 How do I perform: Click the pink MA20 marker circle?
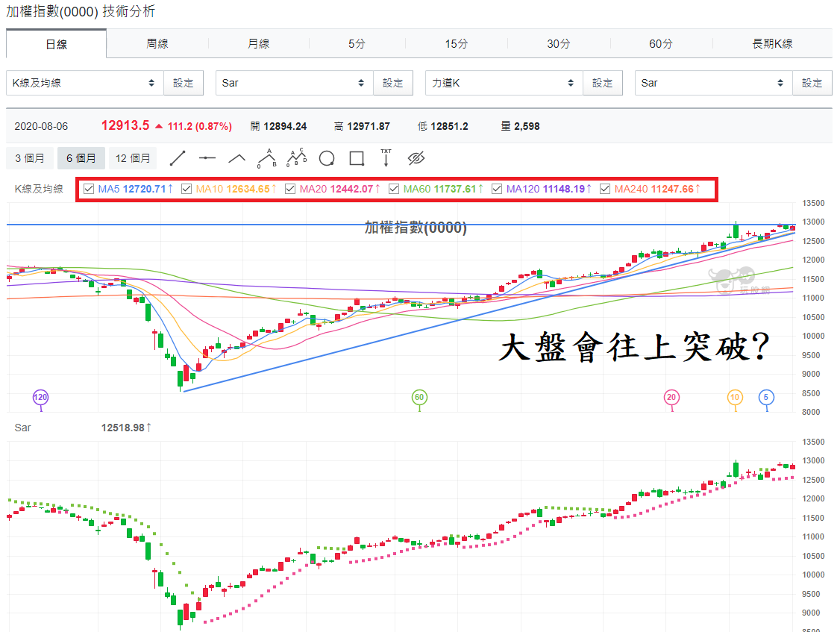tap(671, 397)
